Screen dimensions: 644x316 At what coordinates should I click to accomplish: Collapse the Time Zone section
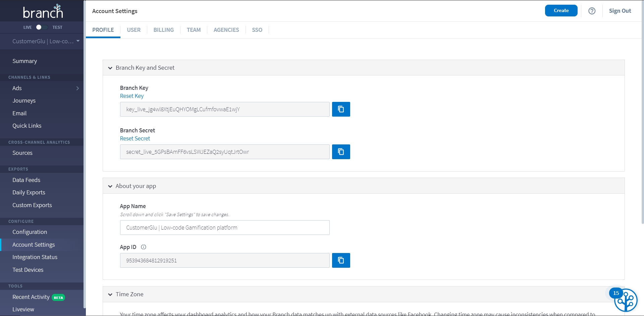pyautogui.click(x=110, y=295)
